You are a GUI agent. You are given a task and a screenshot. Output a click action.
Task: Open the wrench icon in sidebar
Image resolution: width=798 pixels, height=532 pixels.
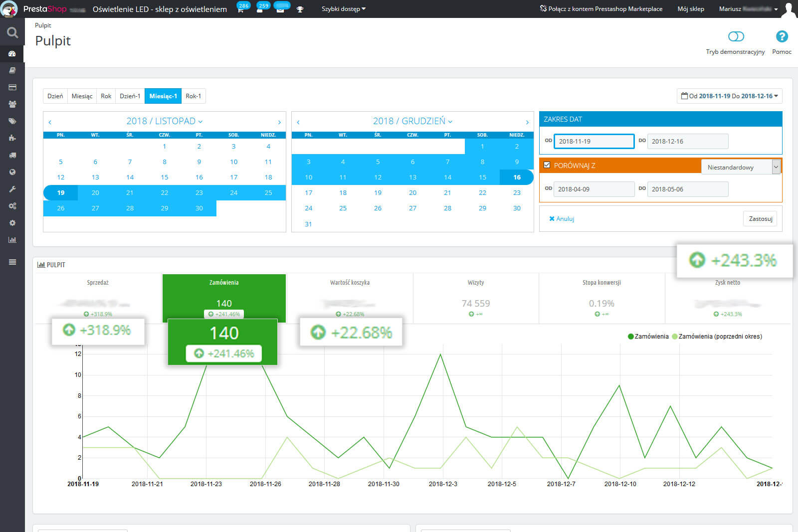point(12,189)
